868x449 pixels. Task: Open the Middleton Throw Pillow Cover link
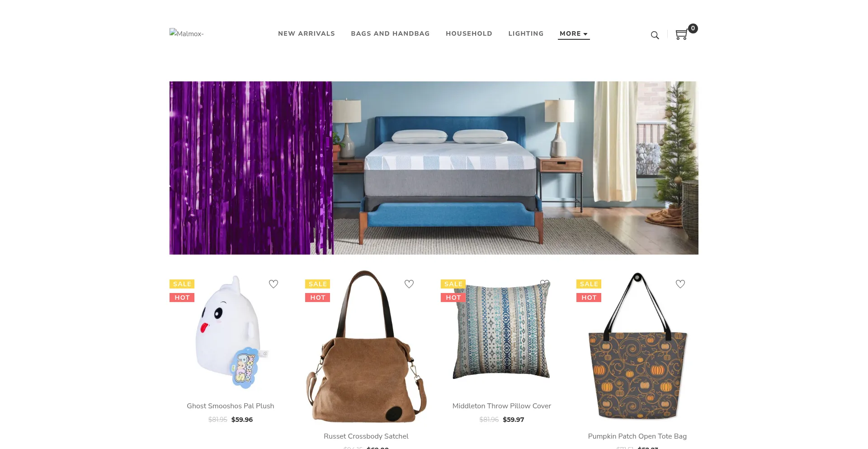point(502,406)
